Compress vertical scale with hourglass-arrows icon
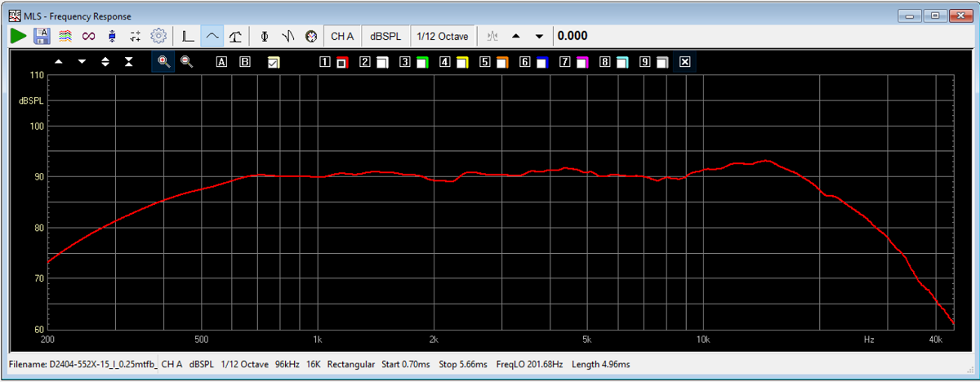 coord(129,62)
